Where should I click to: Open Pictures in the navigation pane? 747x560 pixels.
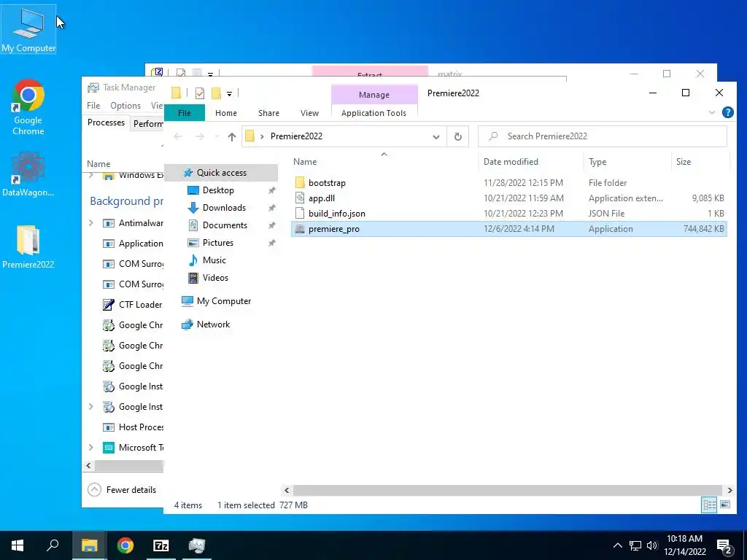[x=217, y=243]
